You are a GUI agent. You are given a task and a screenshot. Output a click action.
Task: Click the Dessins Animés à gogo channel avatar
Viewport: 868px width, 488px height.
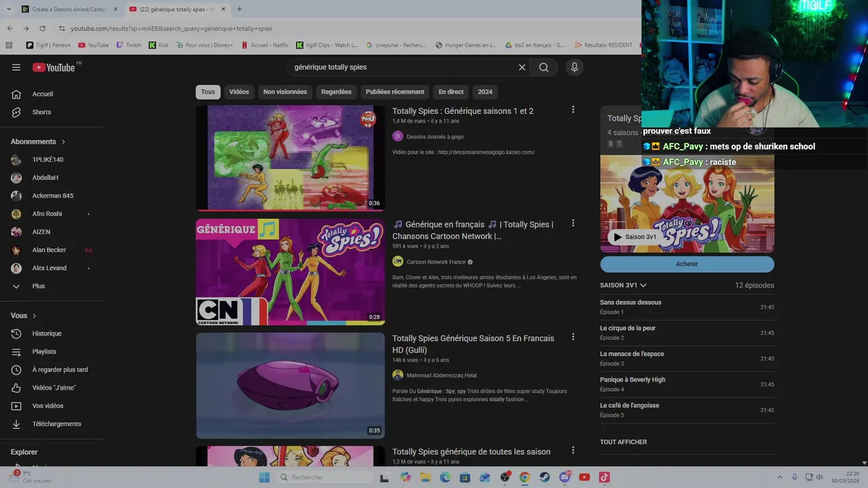point(397,136)
